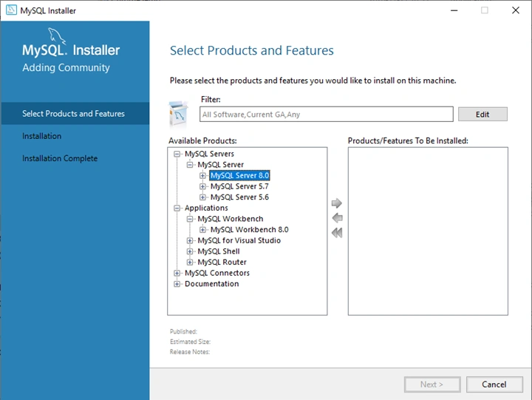This screenshot has width=532, height=400.
Task: Expand the MySQL for Visual Studio node
Action: pyautogui.click(x=190, y=241)
